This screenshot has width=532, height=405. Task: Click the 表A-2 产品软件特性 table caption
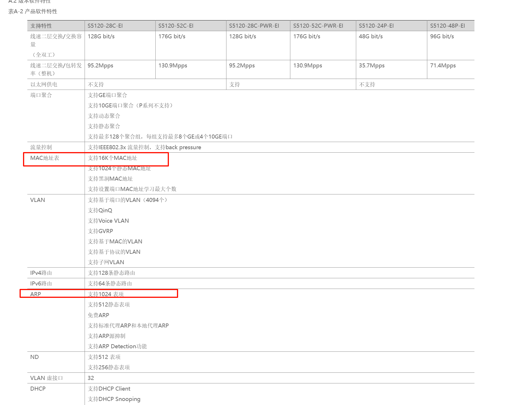tap(33, 12)
